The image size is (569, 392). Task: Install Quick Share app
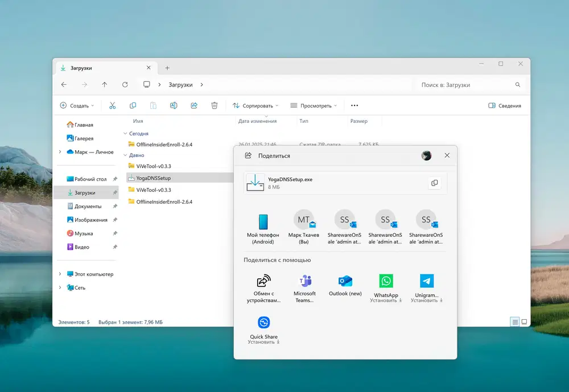coord(264,330)
